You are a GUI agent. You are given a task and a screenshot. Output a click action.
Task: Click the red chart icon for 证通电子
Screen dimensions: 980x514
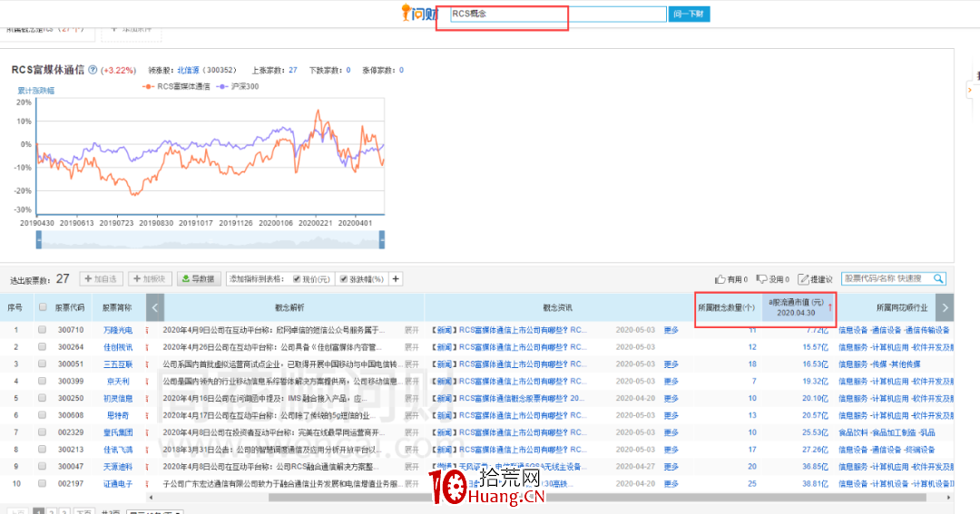(x=147, y=483)
